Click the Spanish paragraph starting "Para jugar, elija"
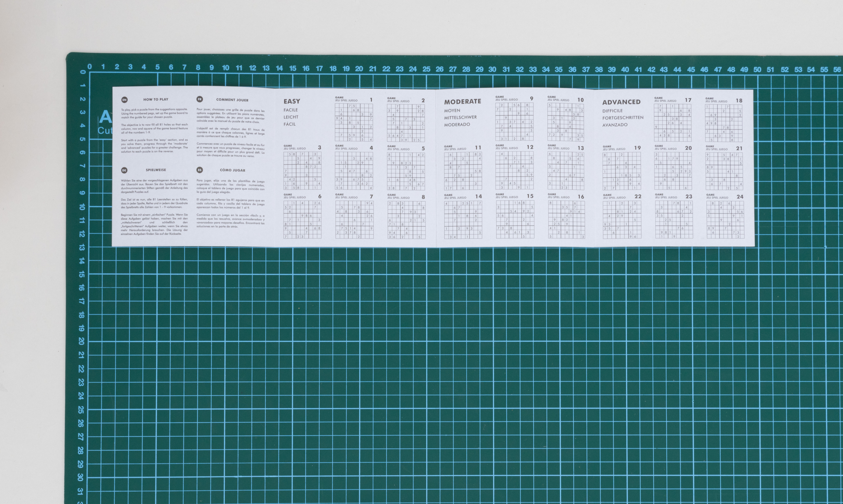This screenshot has height=504, width=843. coord(230,187)
